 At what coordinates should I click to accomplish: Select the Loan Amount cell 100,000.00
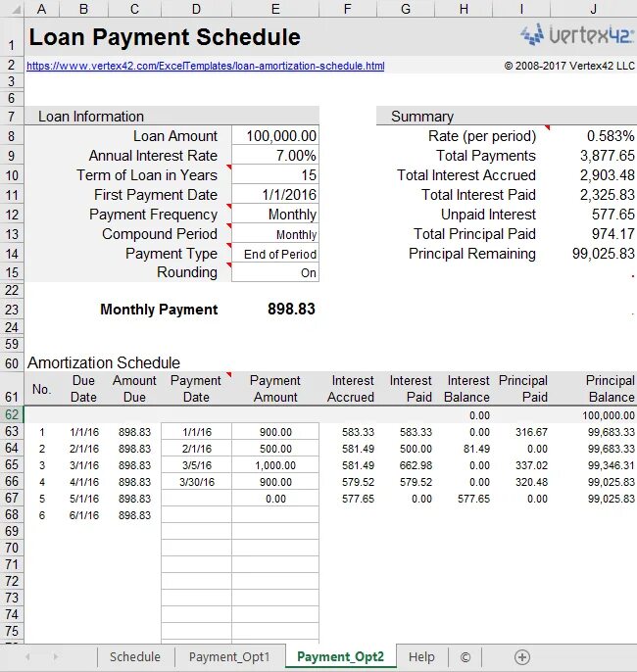[x=275, y=136]
